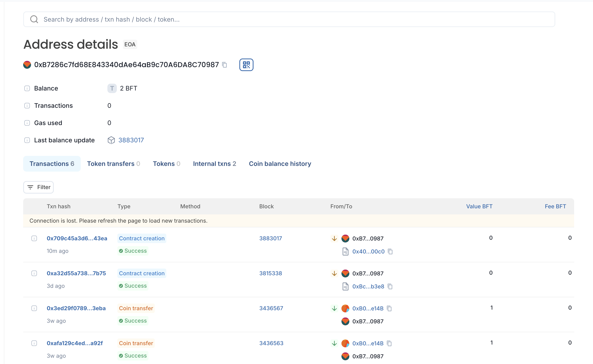Image resolution: width=593 pixels, height=364 pixels.
Task: Open the QR code for this address
Action: (x=246, y=65)
